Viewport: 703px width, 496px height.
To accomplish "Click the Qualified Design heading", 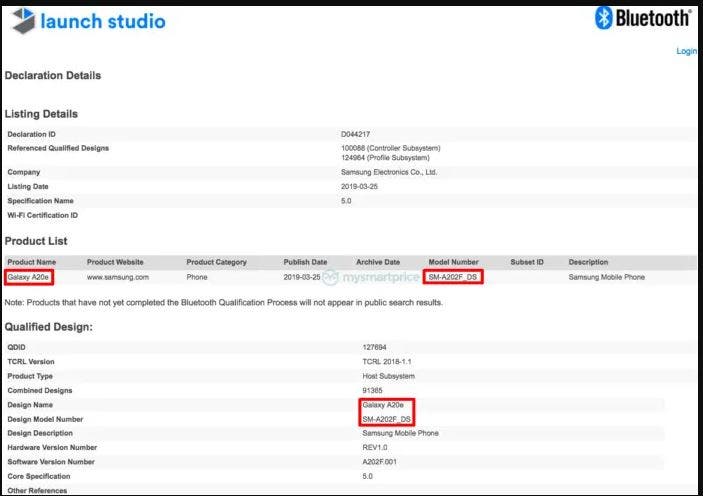I will [x=48, y=327].
